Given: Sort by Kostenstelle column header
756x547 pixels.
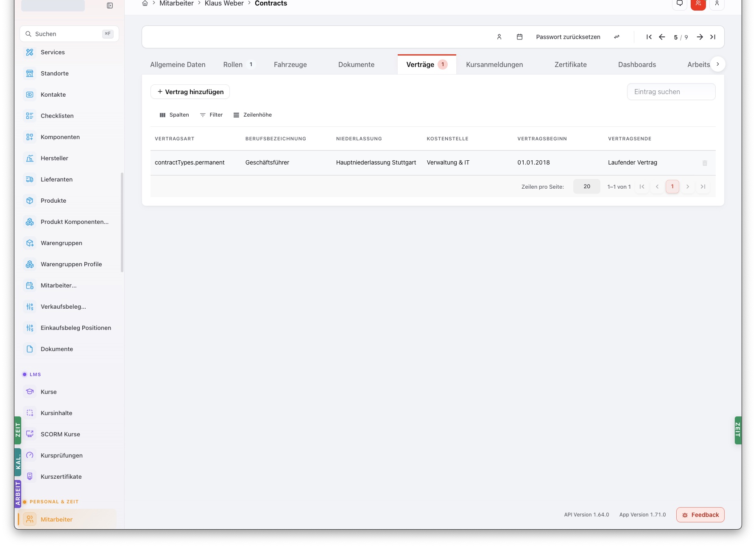Looking at the screenshot, I should 447,139.
